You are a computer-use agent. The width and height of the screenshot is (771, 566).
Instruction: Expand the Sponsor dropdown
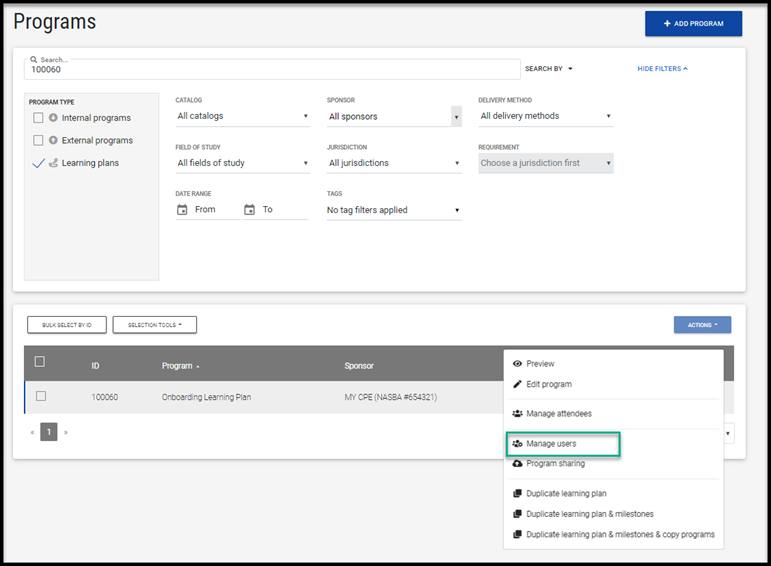click(394, 117)
